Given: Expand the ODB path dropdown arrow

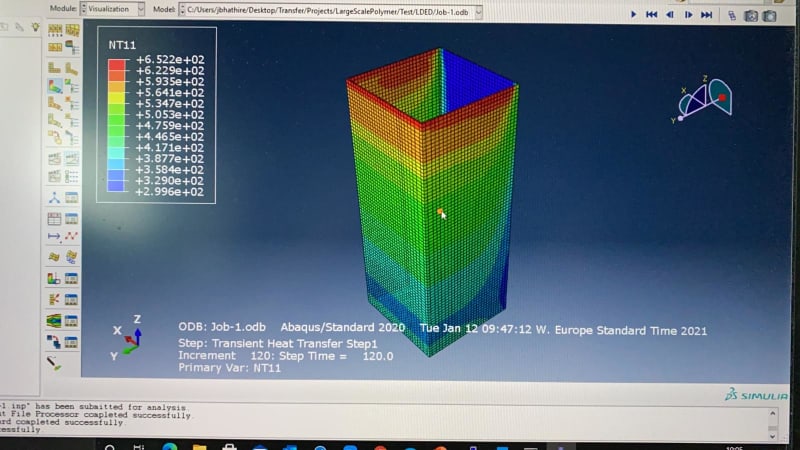Looking at the screenshot, I should [479, 12].
